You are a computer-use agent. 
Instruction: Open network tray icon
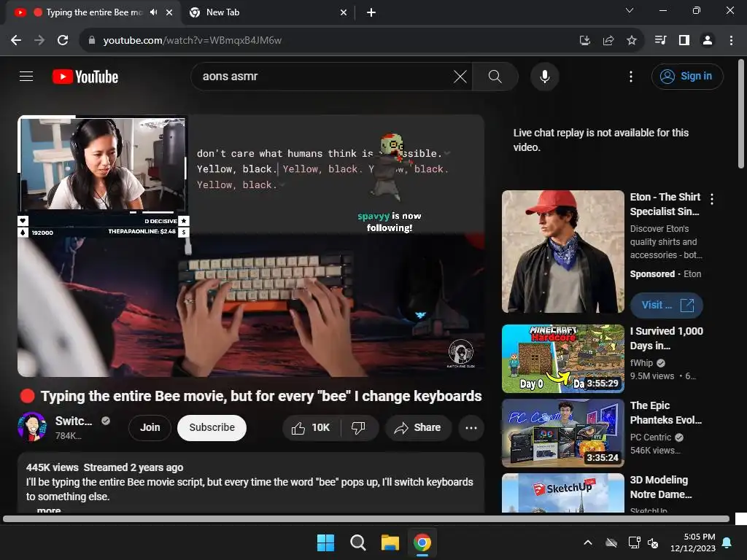pyautogui.click(x=634, y=542)
